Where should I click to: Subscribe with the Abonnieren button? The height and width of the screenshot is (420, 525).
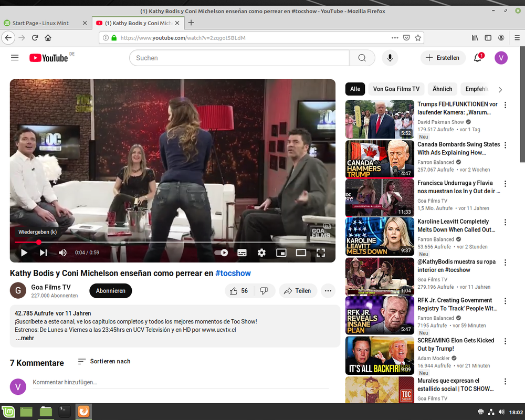coord(110,291)
